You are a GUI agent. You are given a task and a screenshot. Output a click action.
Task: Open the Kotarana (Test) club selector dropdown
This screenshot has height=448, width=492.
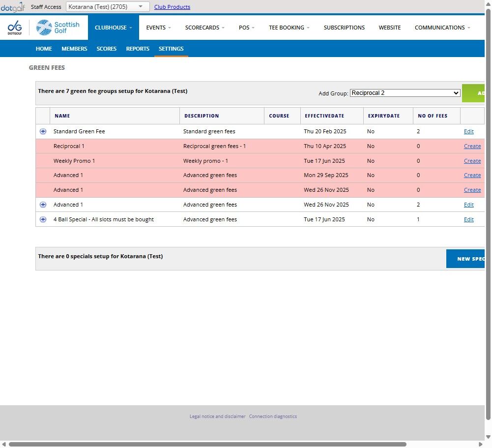108,6
